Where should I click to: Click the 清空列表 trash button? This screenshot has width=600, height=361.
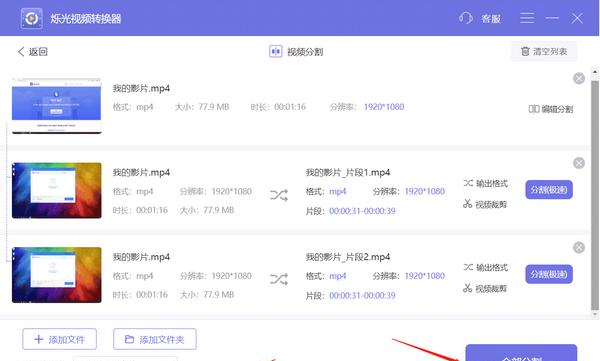point(544,51)
